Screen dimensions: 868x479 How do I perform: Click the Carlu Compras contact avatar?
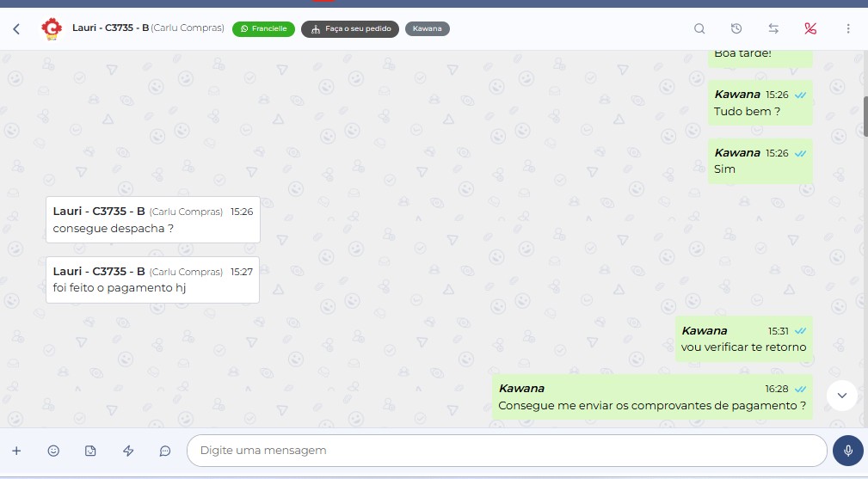pos(52,29)
